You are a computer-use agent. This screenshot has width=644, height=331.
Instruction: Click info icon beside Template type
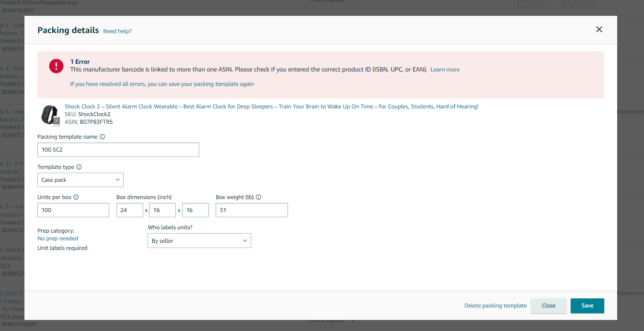pos(79,167)
